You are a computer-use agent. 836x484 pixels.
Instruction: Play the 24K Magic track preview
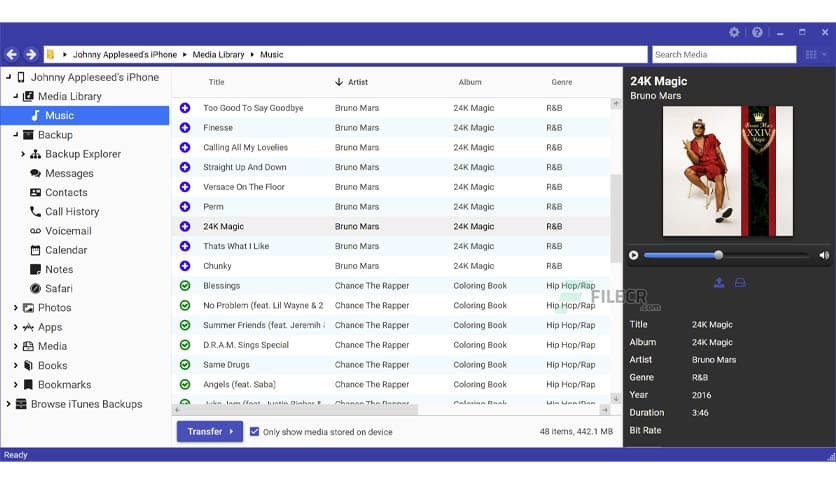(x=633, y=255)
